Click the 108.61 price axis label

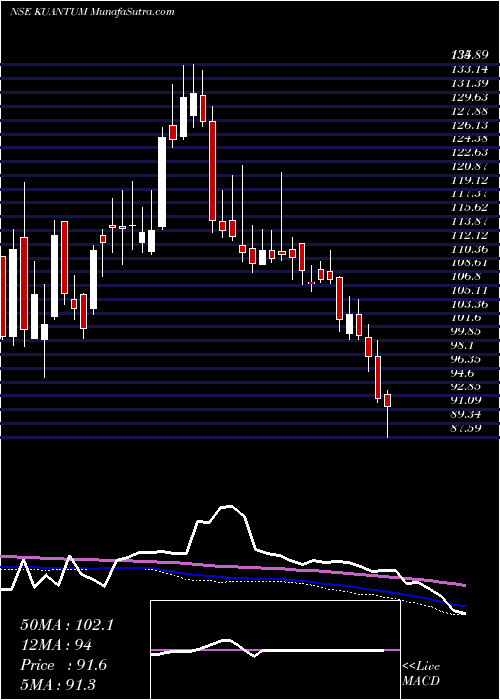469,263
